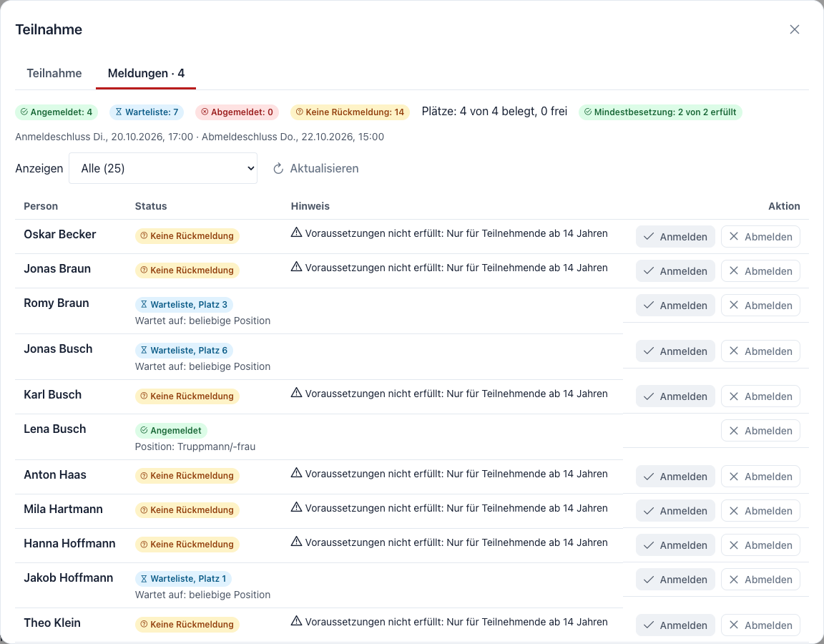Click Abmelden for Oskar Becker
Viewport: 824px width, 644px height.
tap(760, 237)
